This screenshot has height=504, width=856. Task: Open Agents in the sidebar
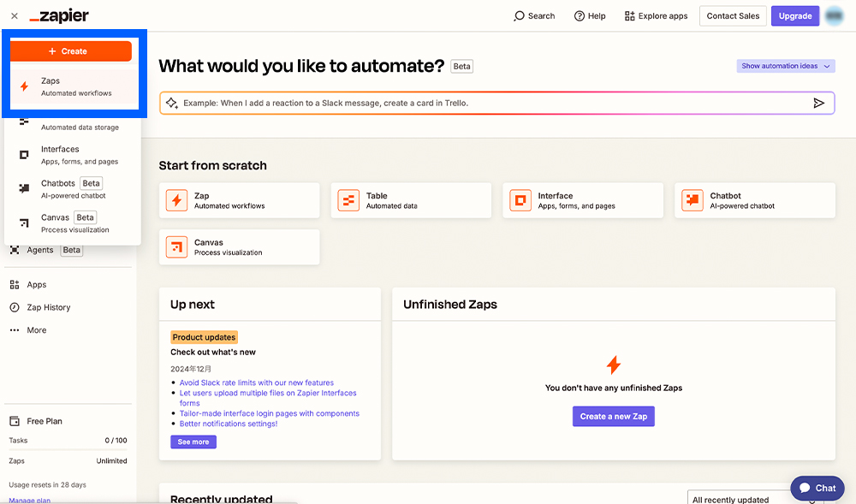[46, 250]
